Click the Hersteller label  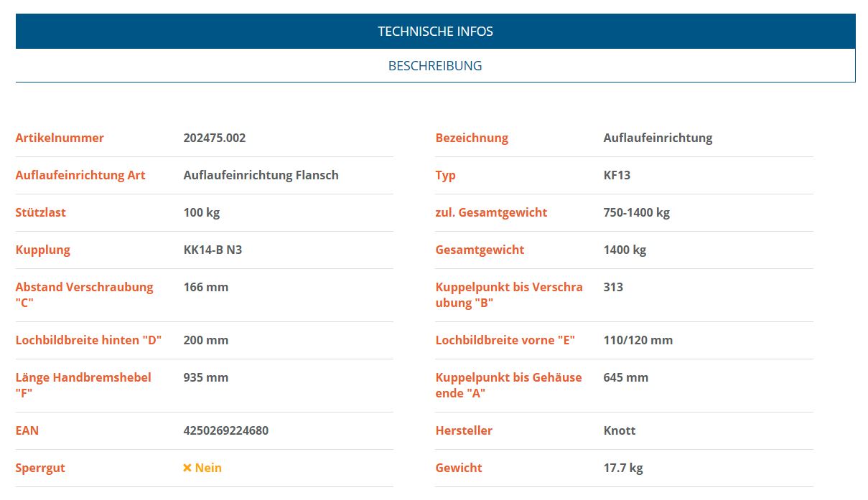[x=464, y=430]
